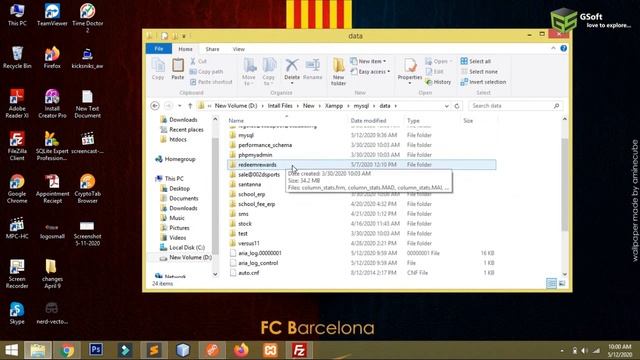This screenshot has height=360, width=640.
Task: Click the Back navigation arrow
Action: [x=155, y=106]
